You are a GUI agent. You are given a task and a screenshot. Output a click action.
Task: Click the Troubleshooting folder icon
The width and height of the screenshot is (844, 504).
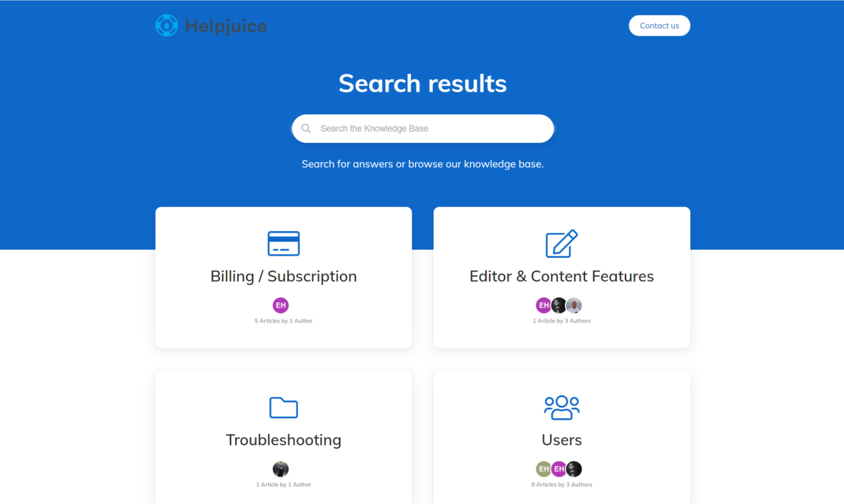[x=283, y=407]
